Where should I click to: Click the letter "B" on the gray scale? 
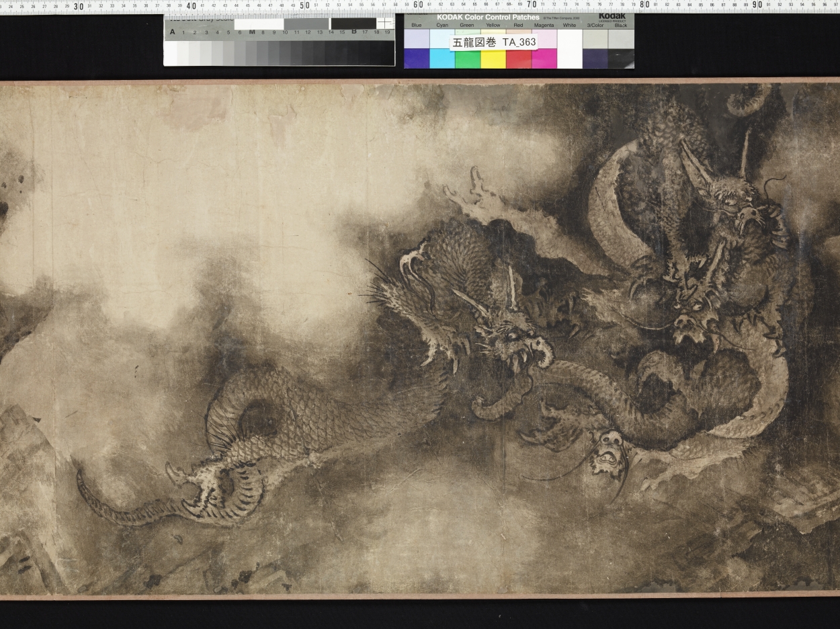(354, 32)
